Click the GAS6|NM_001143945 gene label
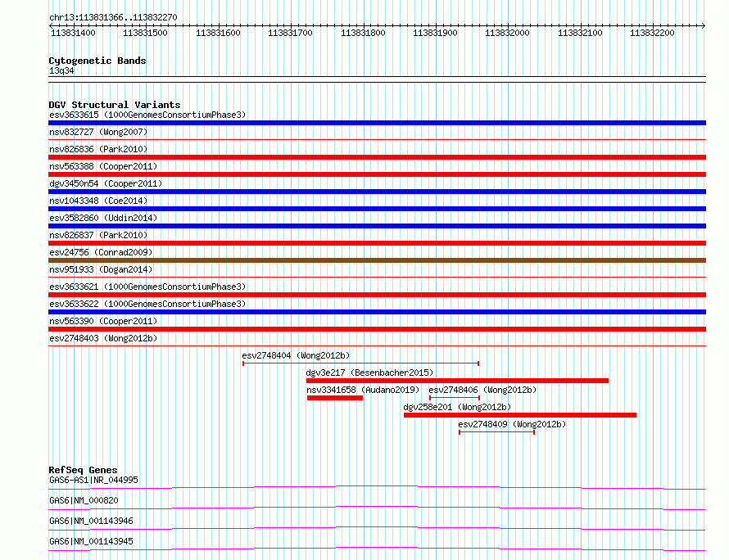 [x=91, y=541]
